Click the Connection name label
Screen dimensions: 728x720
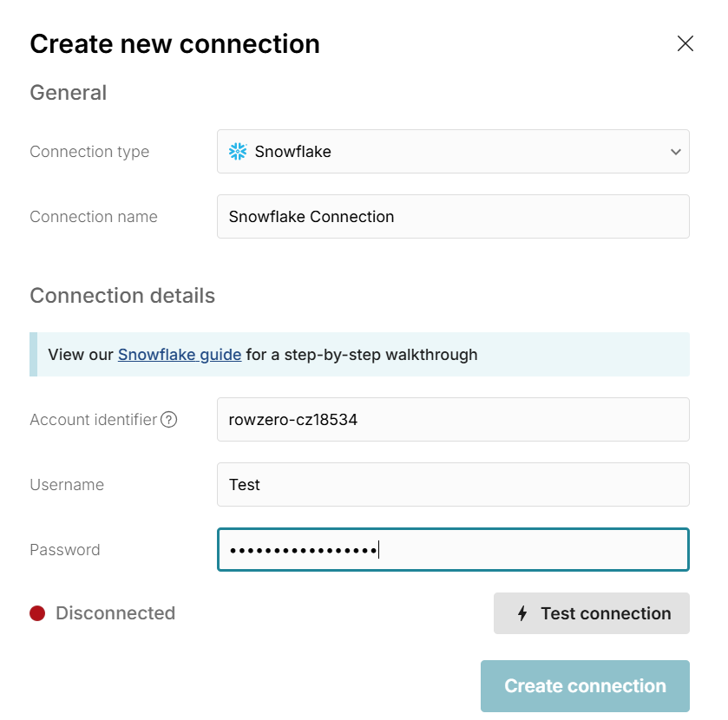pyautogui.click(x=94, y=217)
